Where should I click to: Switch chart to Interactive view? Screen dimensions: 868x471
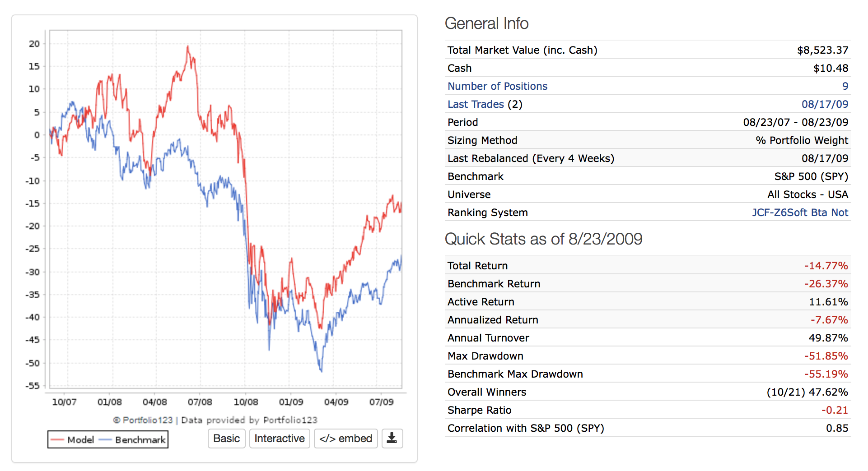(279, 439)
